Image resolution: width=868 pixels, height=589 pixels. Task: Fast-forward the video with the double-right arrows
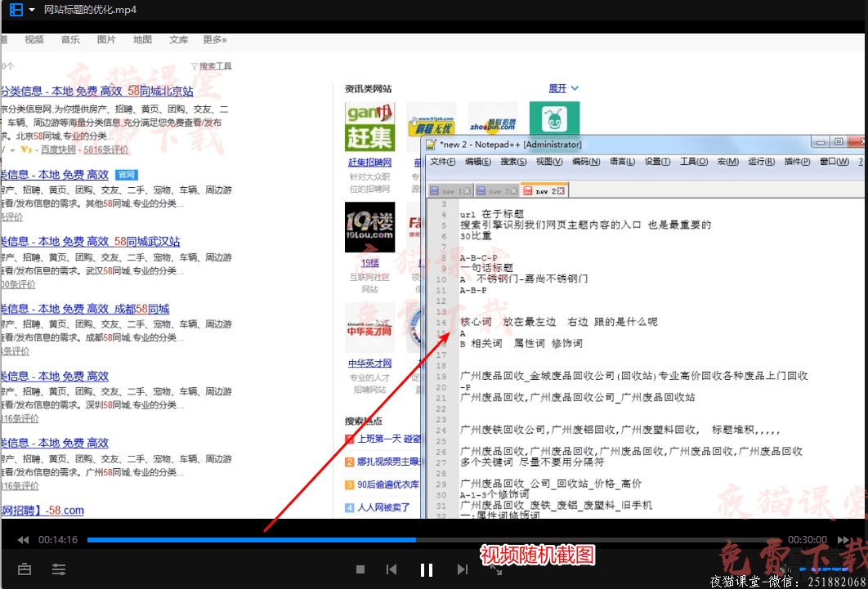843,540
